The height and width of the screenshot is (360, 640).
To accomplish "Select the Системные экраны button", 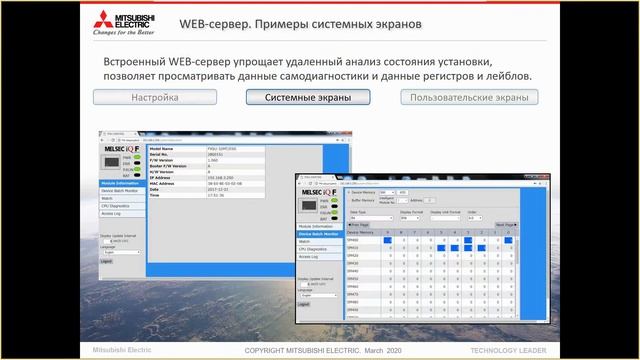I will click(308, 98).
